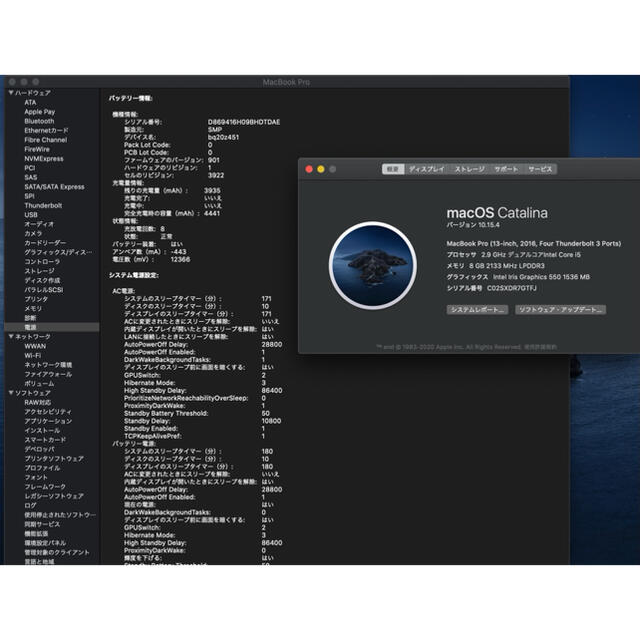Select 機能拡張 in the sidebar
This screenshot has width=640, height=640.
(x=36, y=534)
